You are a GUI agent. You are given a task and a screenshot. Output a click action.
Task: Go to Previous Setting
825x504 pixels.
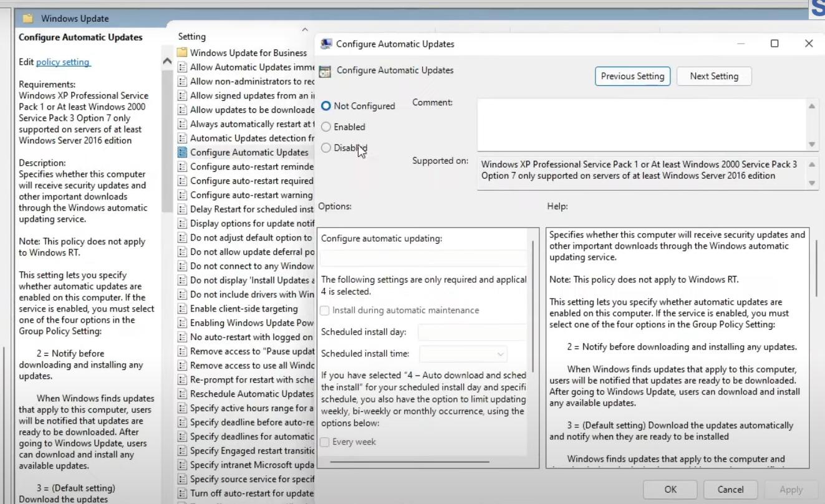coord(632,76)
